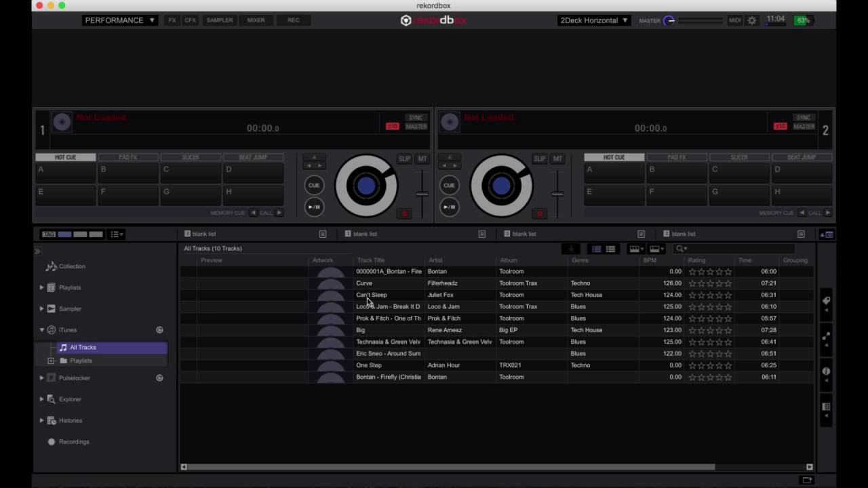Set deck 1 as MASTER
Image resolution: width=868 pixels, height=488 pixels.
416,127
